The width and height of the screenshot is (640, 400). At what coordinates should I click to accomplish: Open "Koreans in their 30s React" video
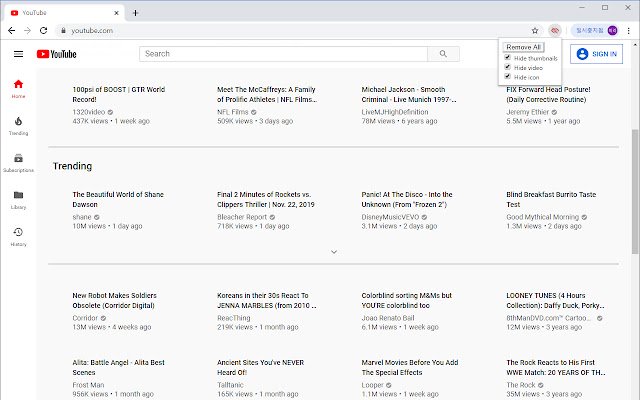click(267, 300)
